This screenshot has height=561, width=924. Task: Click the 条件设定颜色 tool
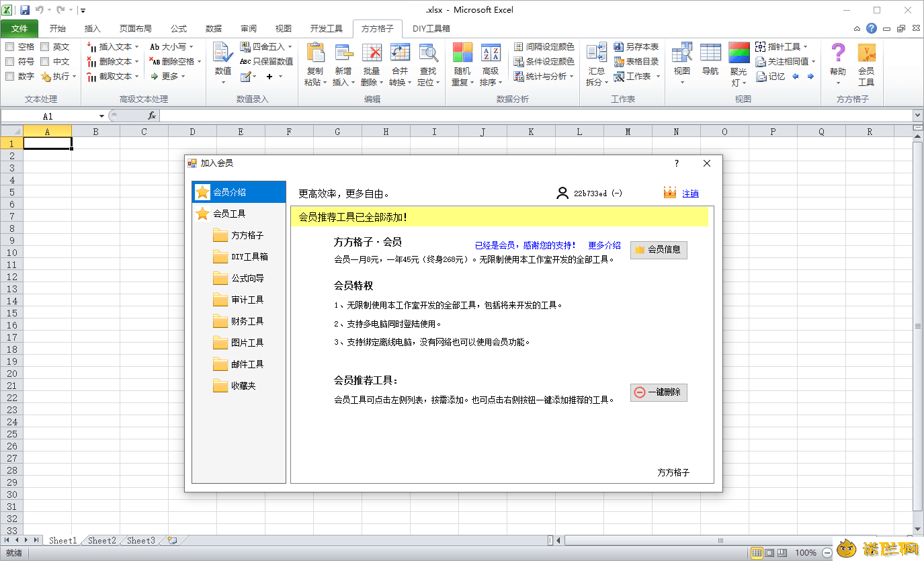tap(544, 61)
